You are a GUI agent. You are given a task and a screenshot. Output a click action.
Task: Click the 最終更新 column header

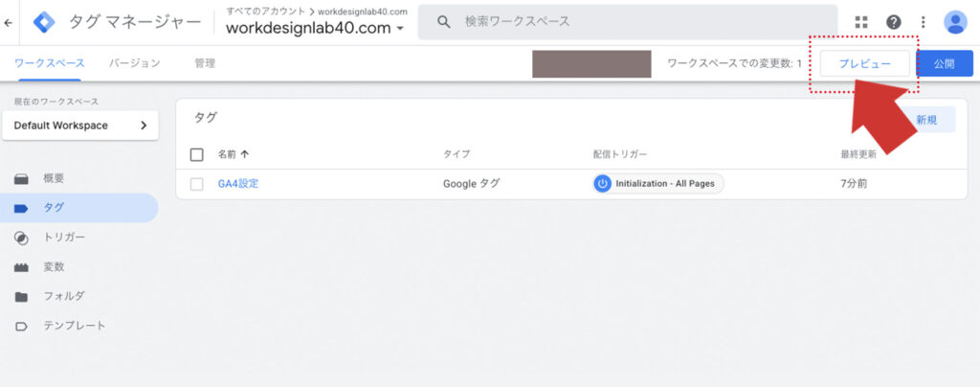[x=858, y=154]
